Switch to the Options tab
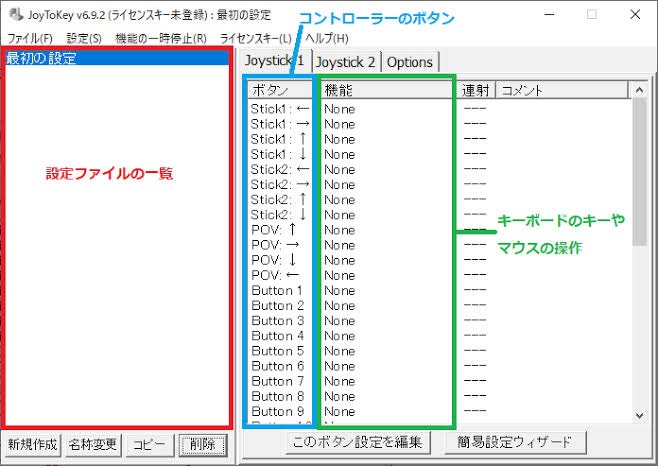This screenshot has width=658, height=466. tap(410, 62)
